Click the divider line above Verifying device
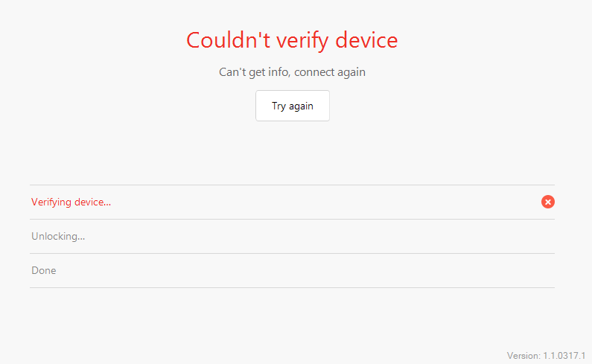 (x=292, y=185)
